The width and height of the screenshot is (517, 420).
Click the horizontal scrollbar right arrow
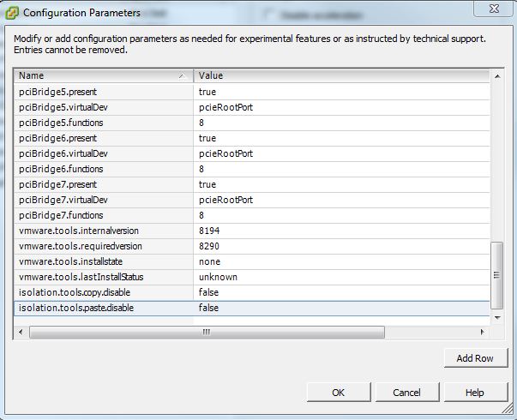pos(483,332)
